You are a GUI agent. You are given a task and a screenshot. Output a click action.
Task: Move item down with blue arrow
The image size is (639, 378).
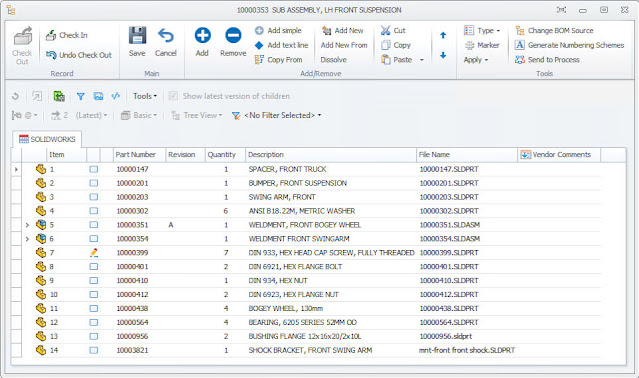[x=443, y=55]
